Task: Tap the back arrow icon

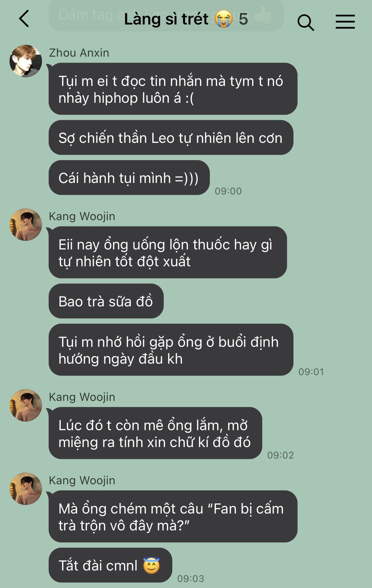Action: click(24, 18)
